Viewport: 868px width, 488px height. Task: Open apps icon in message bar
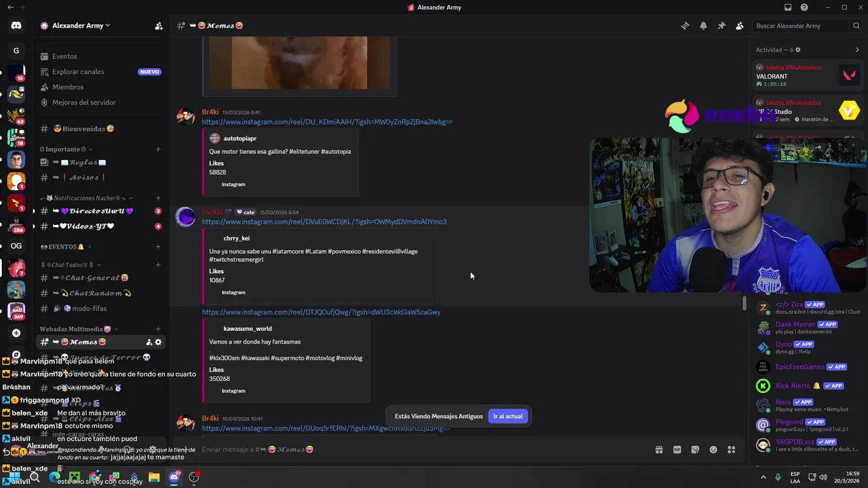point(731,449)
